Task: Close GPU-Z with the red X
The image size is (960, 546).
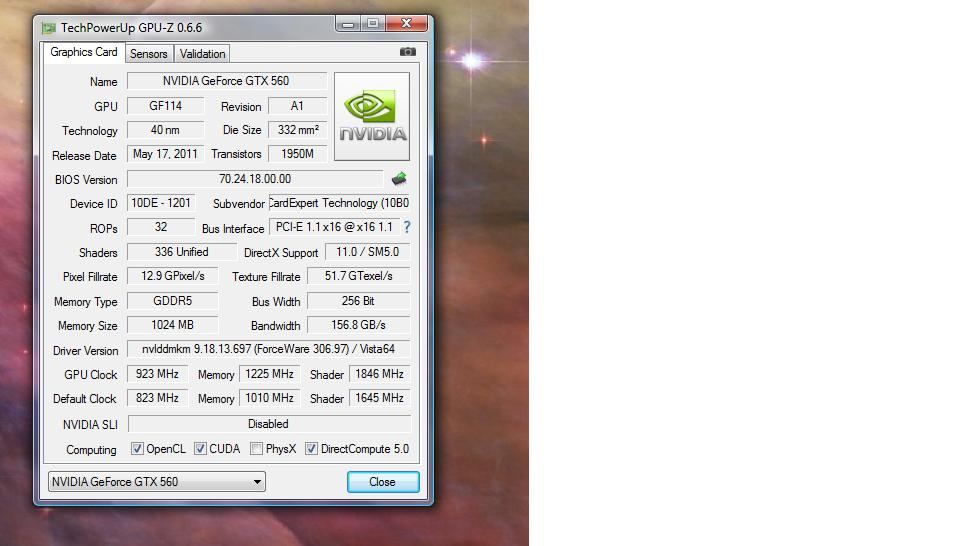Action: point(406,24)
